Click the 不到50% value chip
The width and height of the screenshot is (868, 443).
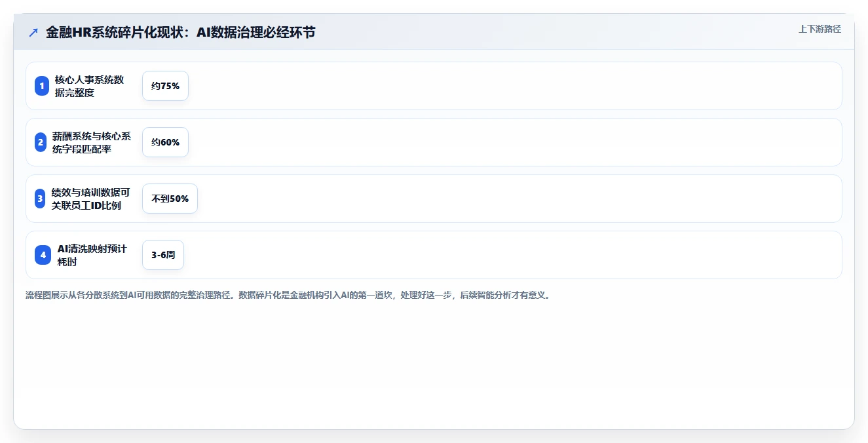[x=170, y=199]
